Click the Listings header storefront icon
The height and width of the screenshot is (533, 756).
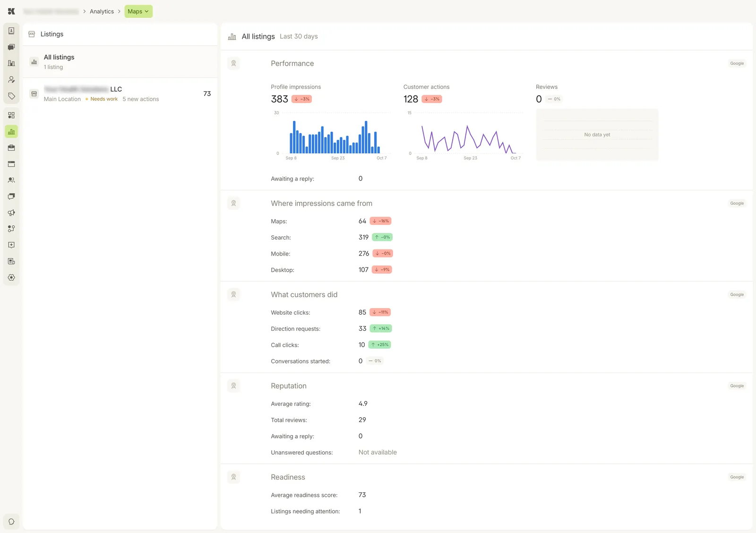(32, 34)
